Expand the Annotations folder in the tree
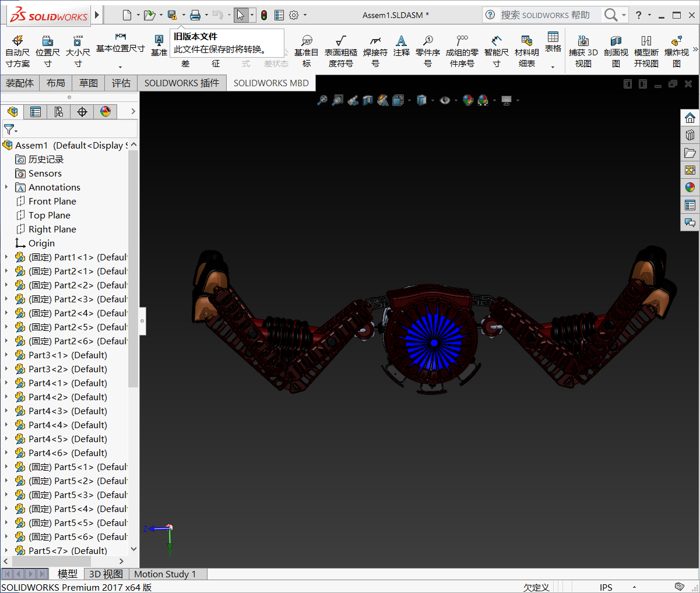 [6, 187]
